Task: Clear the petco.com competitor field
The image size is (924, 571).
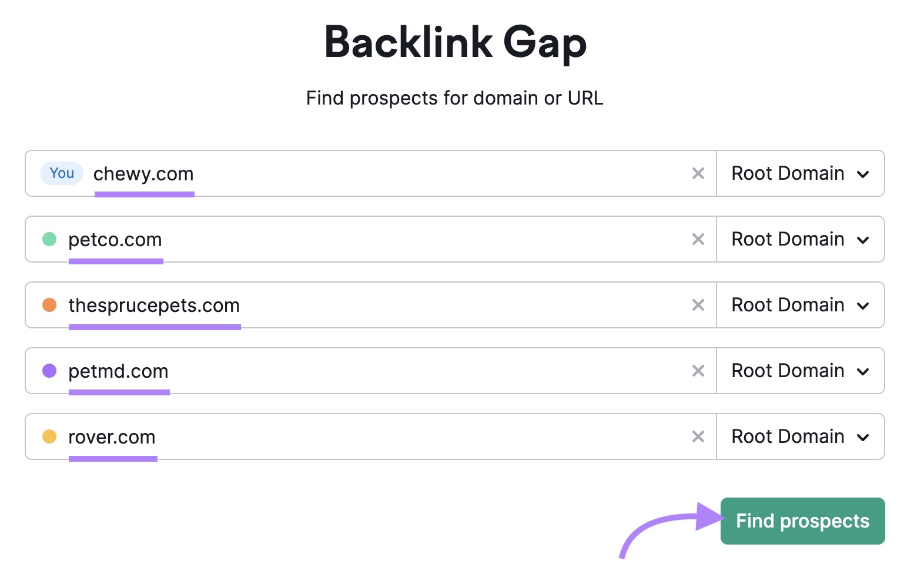Action: pos(698,239)
